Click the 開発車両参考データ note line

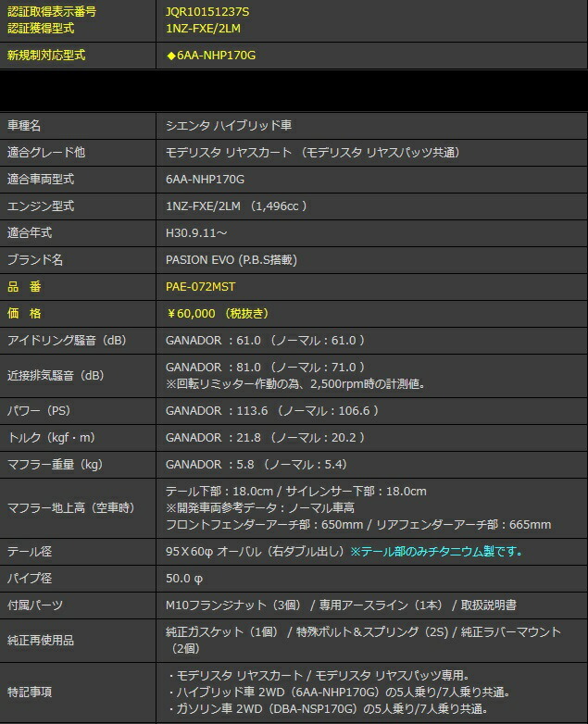(x=260, y=508)
